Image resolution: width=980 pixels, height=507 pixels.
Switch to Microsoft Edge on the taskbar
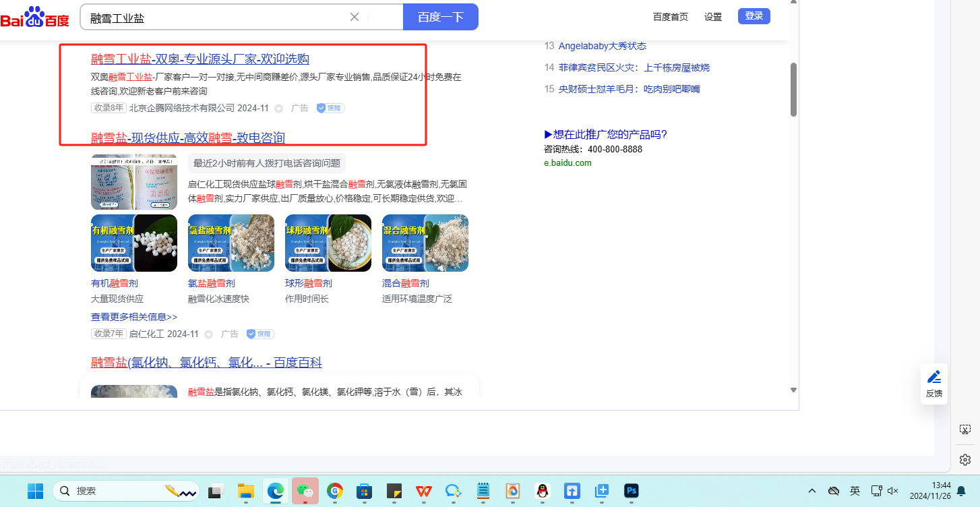click(x=275, y=491)
